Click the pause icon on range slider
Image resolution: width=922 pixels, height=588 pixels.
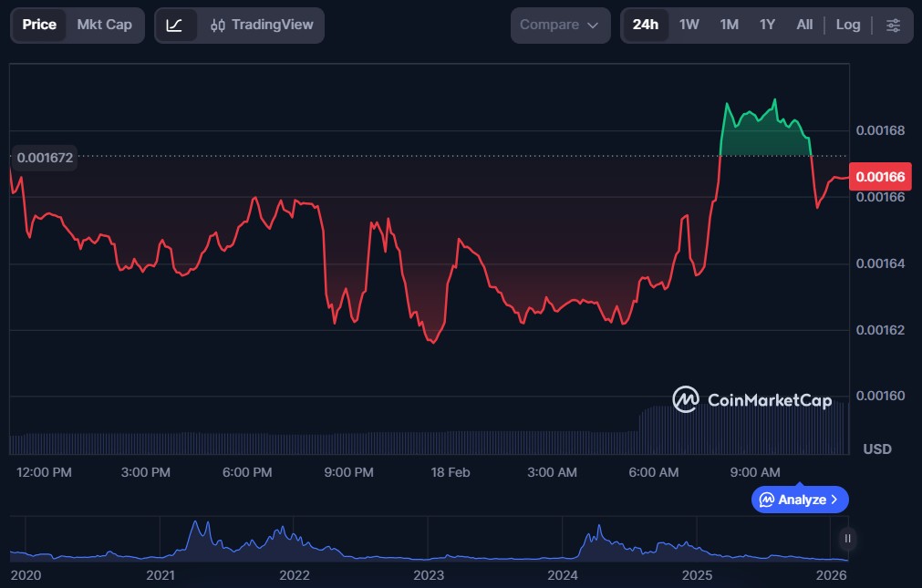(847, 539)
